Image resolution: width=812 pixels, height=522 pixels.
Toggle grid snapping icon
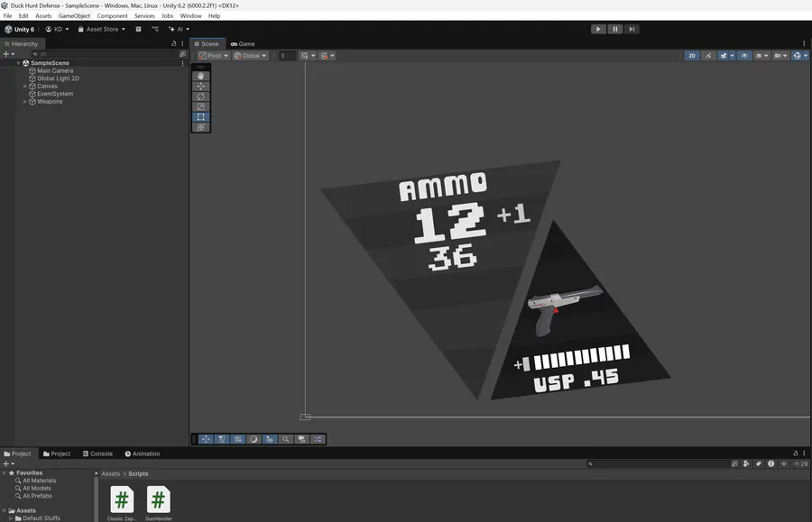[305, 56]
